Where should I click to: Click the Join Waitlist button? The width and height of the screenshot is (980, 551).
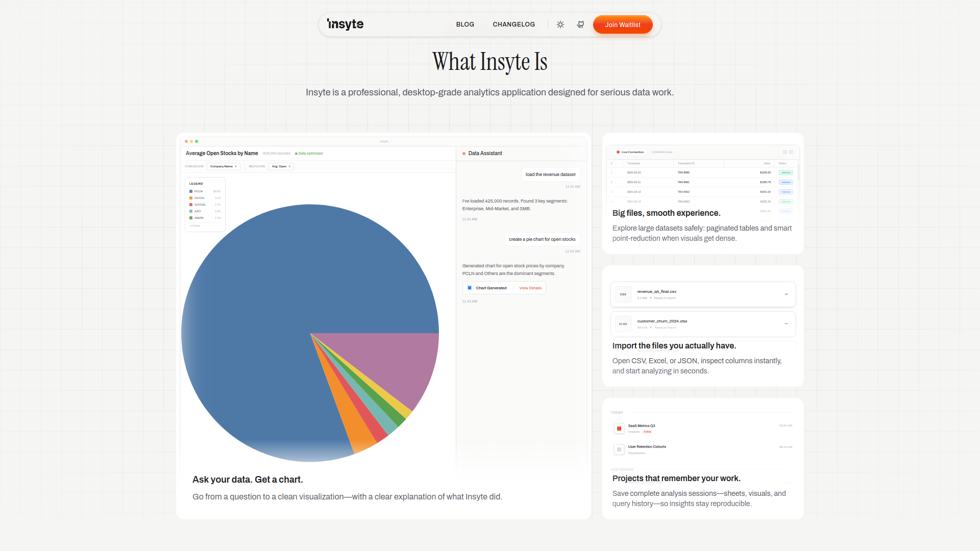point(623,24)
